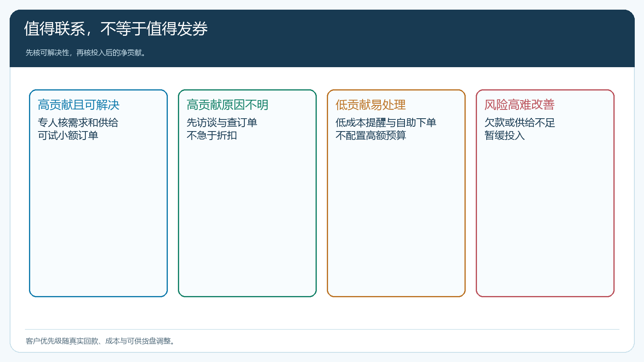Select the line 专人核需求和供给
Screen dimensions: 644x362
[78, 123]
